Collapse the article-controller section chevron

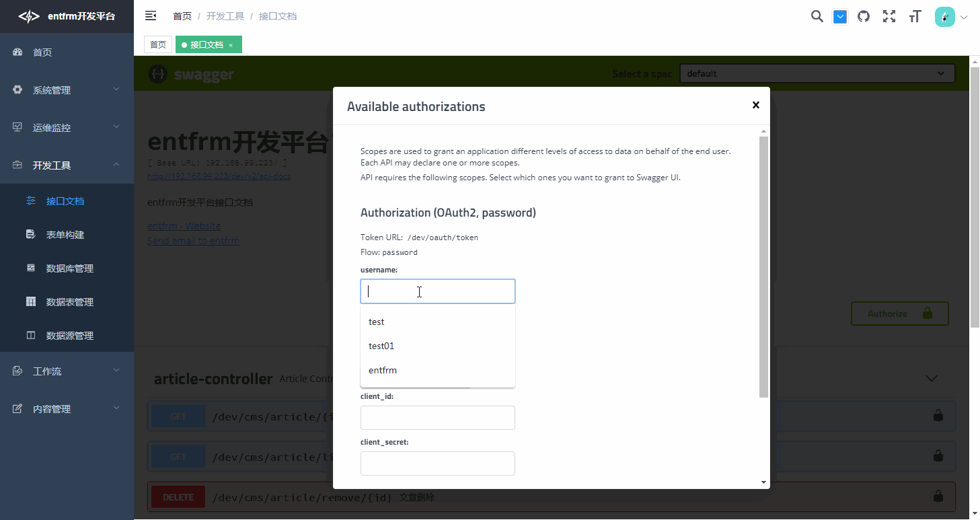point(931,378)
